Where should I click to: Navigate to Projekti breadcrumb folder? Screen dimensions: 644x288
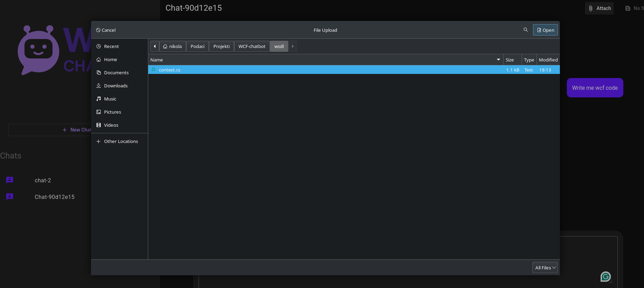[221, 46]
